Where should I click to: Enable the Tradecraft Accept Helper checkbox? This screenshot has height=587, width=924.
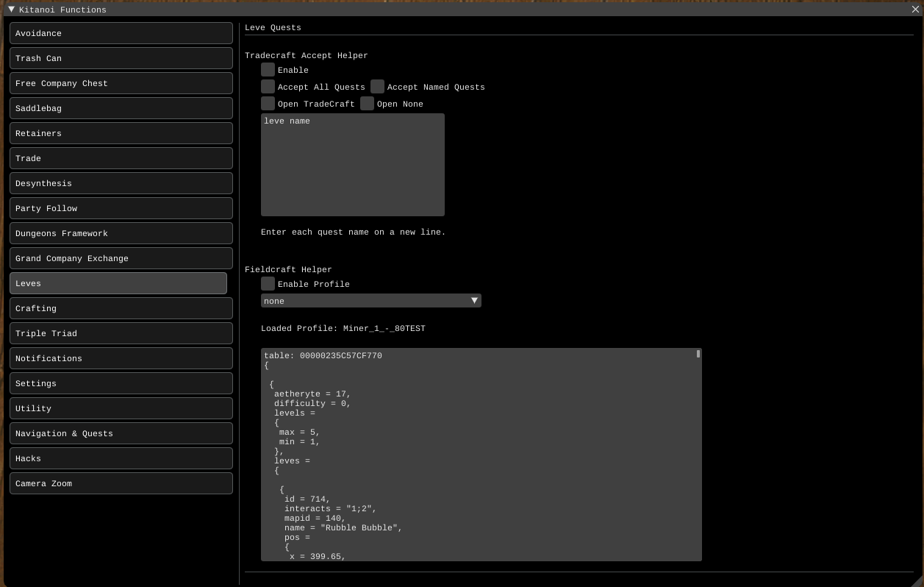pos(268,70)
